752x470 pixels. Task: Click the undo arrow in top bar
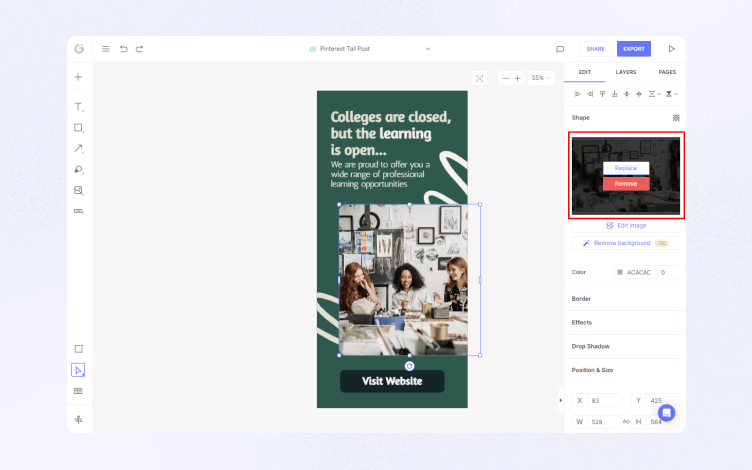click(123, 49)
